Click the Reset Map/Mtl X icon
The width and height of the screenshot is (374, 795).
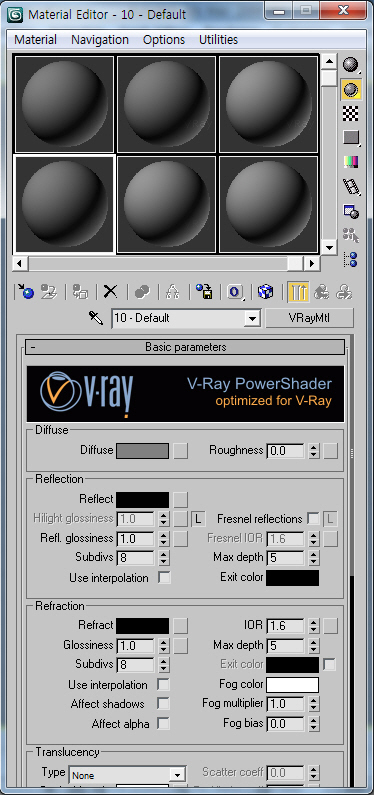coord(110,292)
